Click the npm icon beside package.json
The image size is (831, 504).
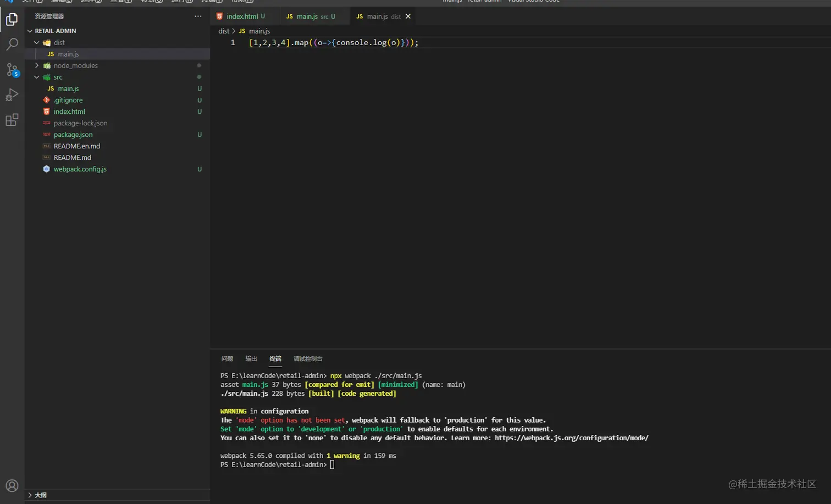tap(46, 135)
